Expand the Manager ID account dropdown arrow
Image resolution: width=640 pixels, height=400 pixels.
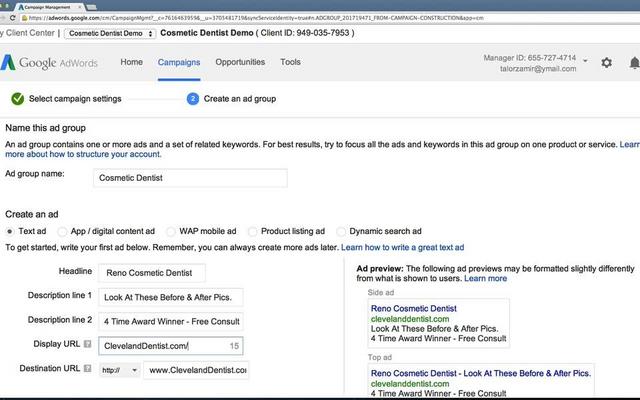pos(585,60)
